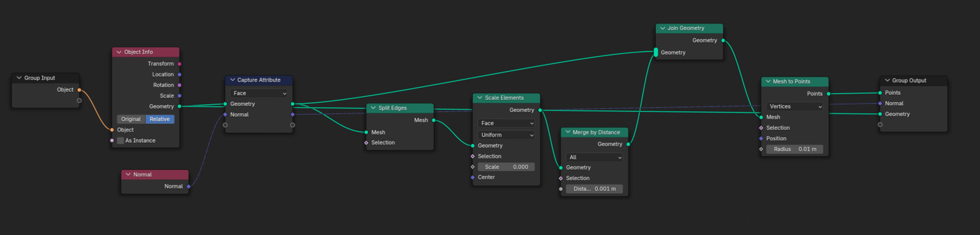
Task: Click the Points output socket on Mesh to Points
Action: [x=829, y=94]
